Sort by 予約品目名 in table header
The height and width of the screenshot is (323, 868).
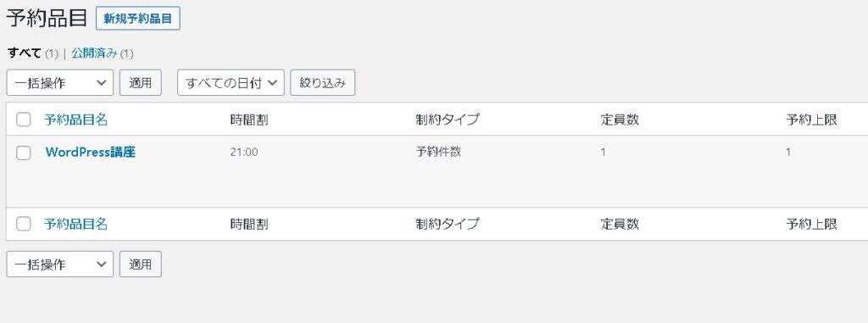coord(75,120)
